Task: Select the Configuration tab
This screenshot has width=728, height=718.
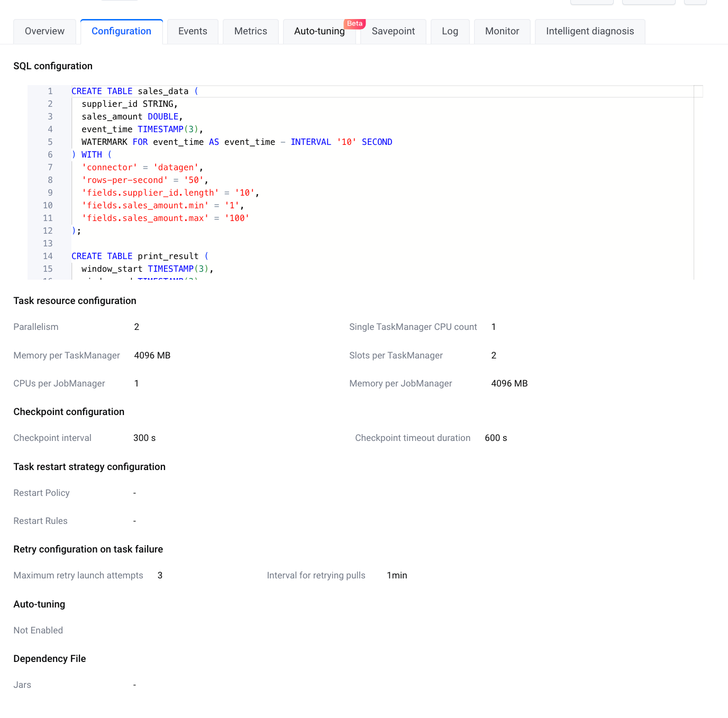Action: 121,31
